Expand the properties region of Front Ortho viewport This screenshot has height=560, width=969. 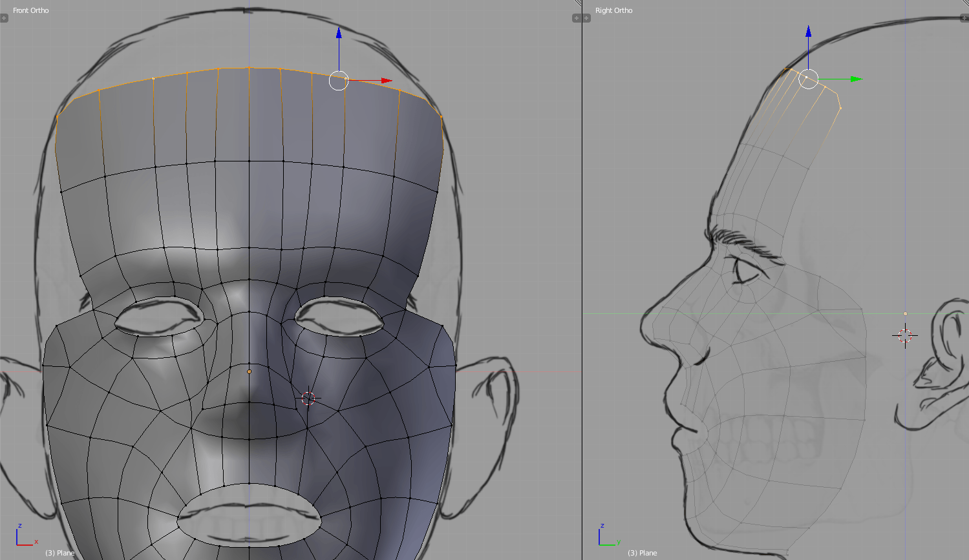(576, 18)
